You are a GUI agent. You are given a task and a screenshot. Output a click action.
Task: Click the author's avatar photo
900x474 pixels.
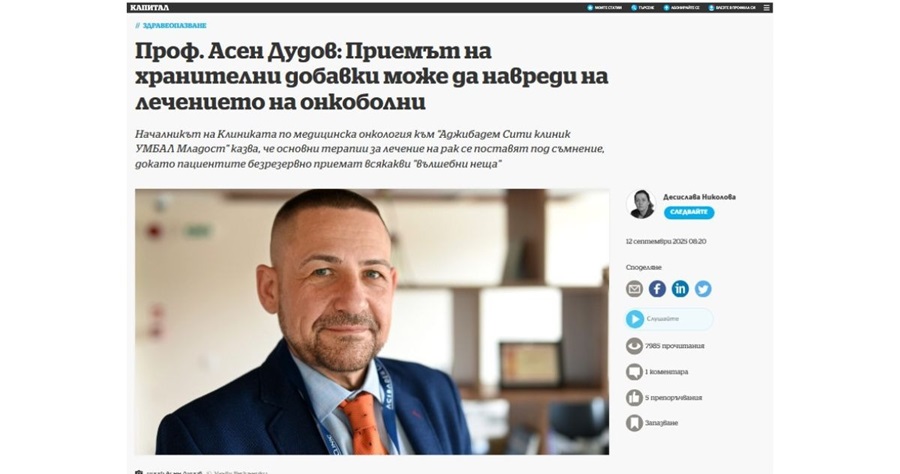(641, 204)
